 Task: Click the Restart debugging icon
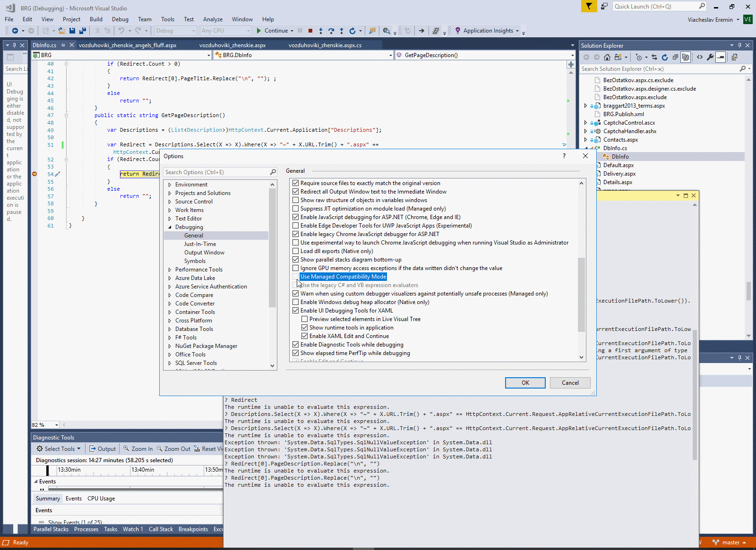(352, 31)
